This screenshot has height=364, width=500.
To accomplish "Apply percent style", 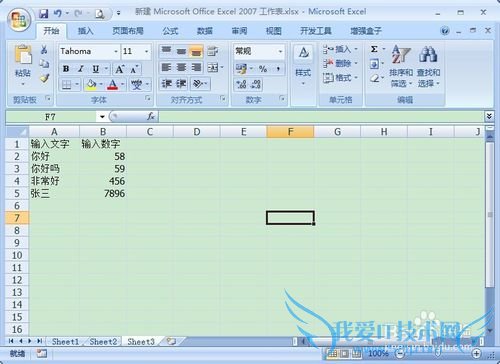I will tap(263, 69).
